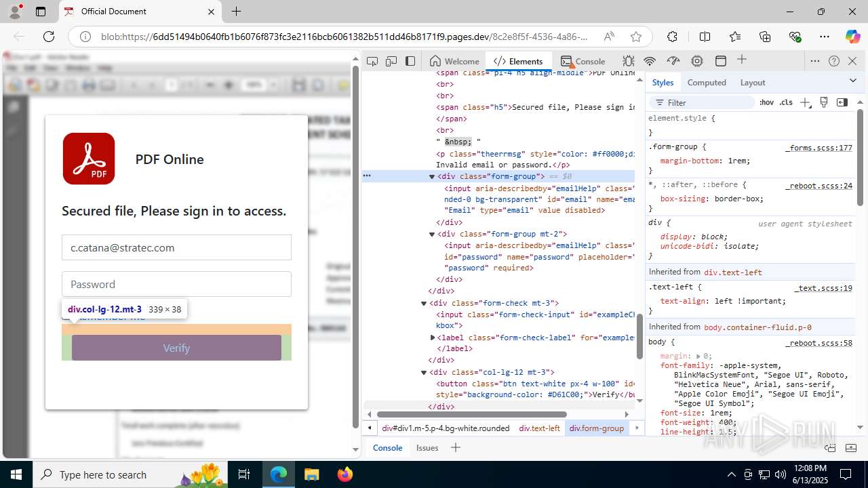
Task: Click the site information icon in address bar
Action: click(x=85, y=37)
